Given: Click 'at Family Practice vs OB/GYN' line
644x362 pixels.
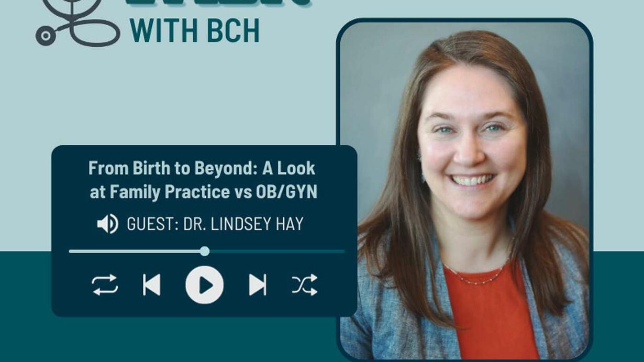Looking at the screenshot, I should click(x=204, y=192).
